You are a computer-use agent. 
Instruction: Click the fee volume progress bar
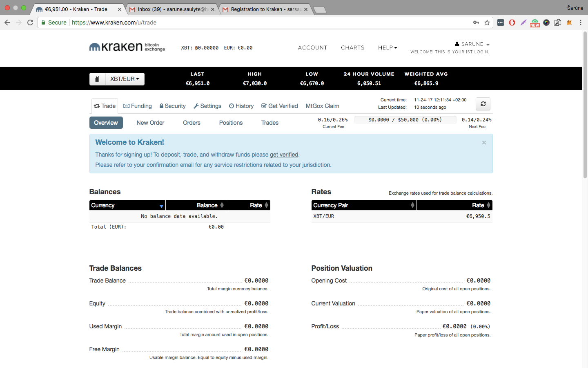tap(405, 120)
